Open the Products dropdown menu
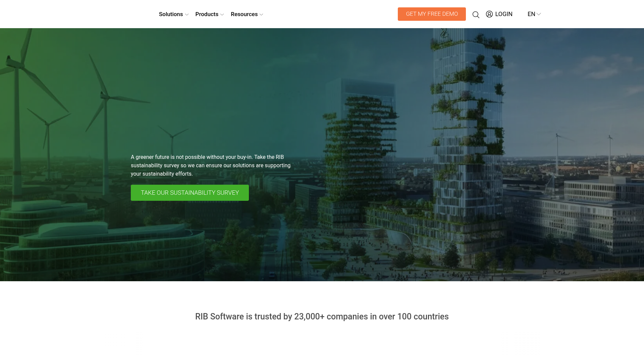The height and width of the screenshot is (362, 644). pos(222,14)
